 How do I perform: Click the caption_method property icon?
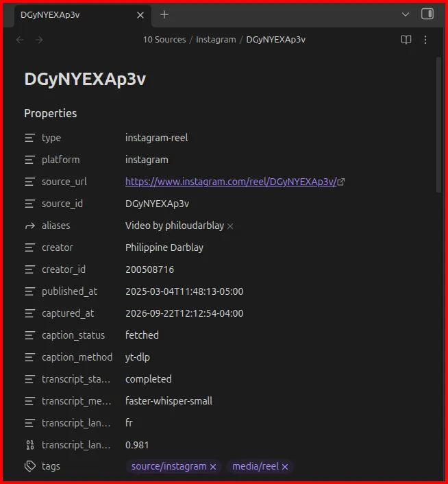[29, 357]
